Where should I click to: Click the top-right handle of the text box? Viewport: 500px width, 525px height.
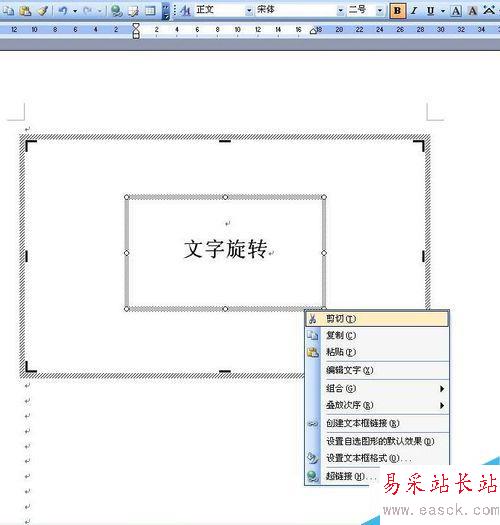click(x=324, y=197)
